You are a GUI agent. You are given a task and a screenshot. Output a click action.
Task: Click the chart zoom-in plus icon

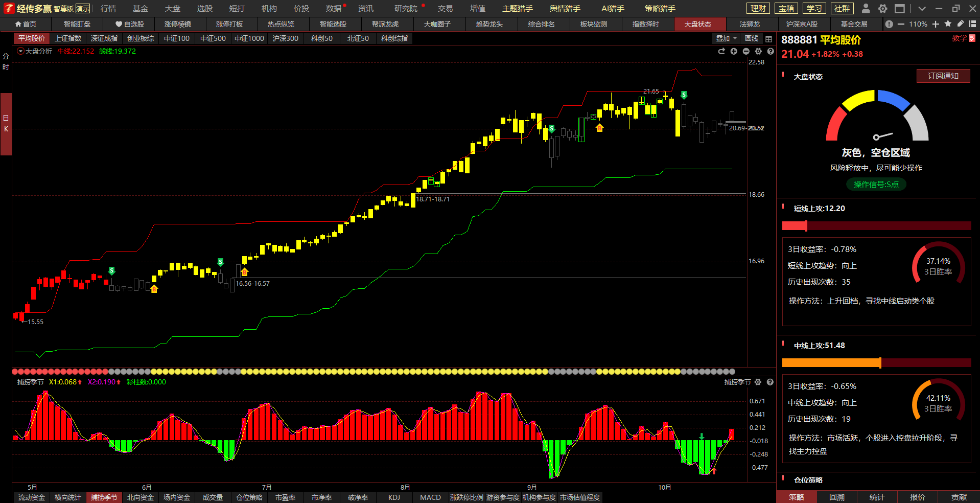point(734,52)
